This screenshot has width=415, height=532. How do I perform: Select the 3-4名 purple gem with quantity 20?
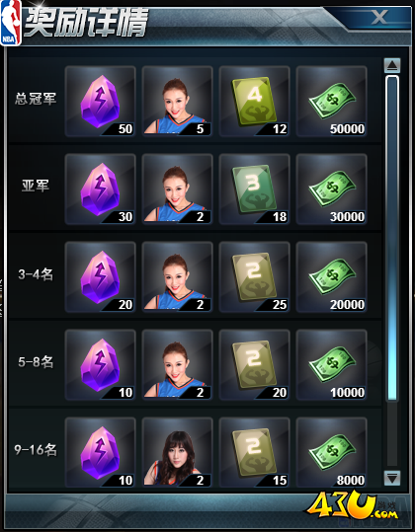pyautogui.click(x=100, y=276)
